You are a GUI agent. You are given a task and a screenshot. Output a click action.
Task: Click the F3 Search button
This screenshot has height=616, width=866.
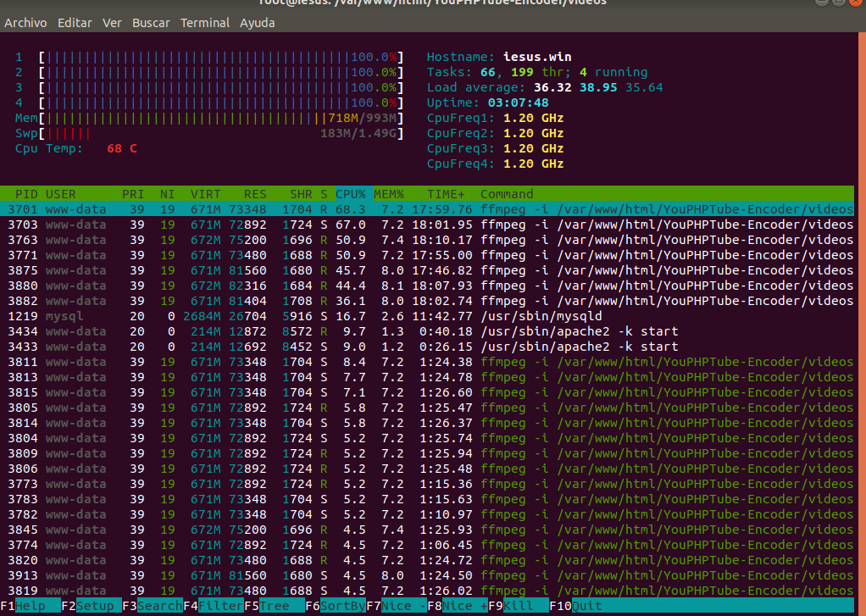tap(153, 606)
